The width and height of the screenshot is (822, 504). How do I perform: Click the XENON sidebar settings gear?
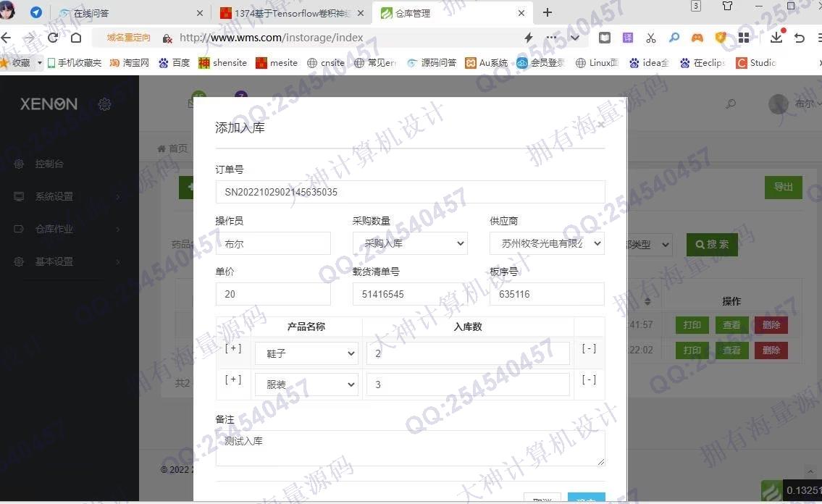104,104
